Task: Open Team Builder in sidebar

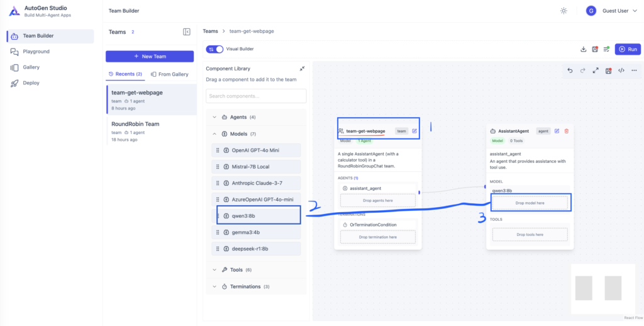Action: point(50,36)
